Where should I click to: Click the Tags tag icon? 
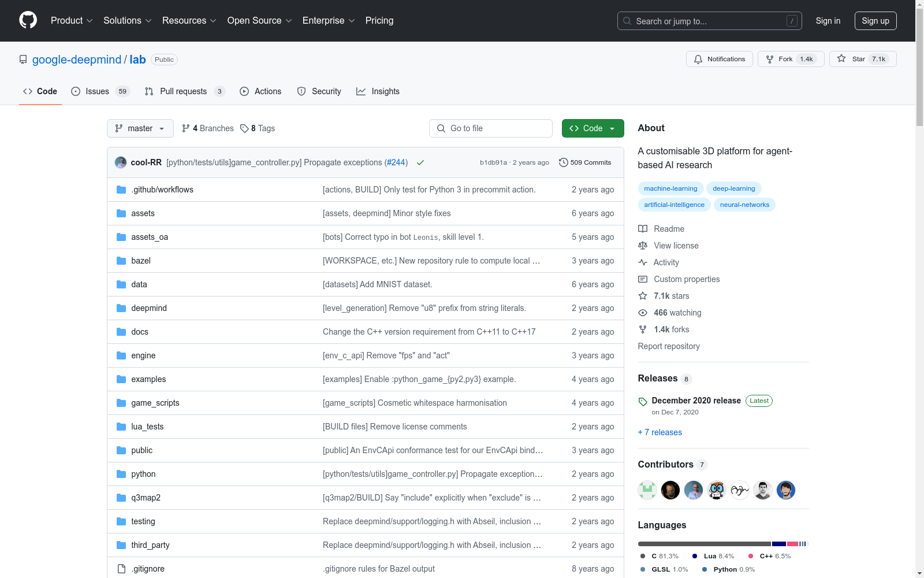tap(244, 128)
